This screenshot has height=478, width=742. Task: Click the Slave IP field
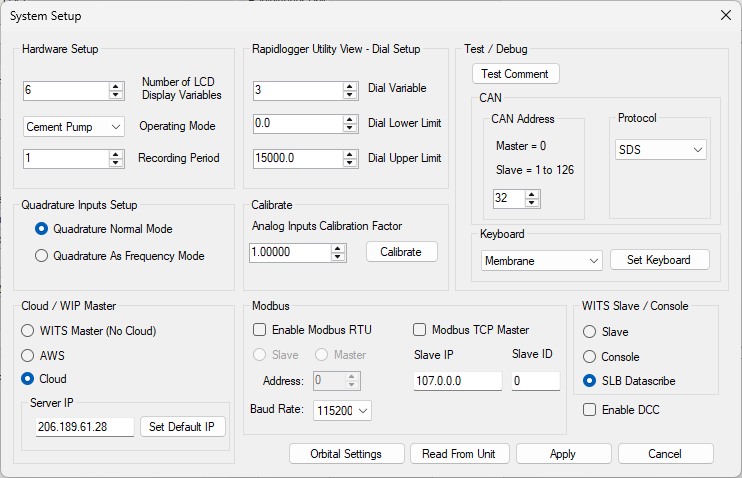click(458, 381)
